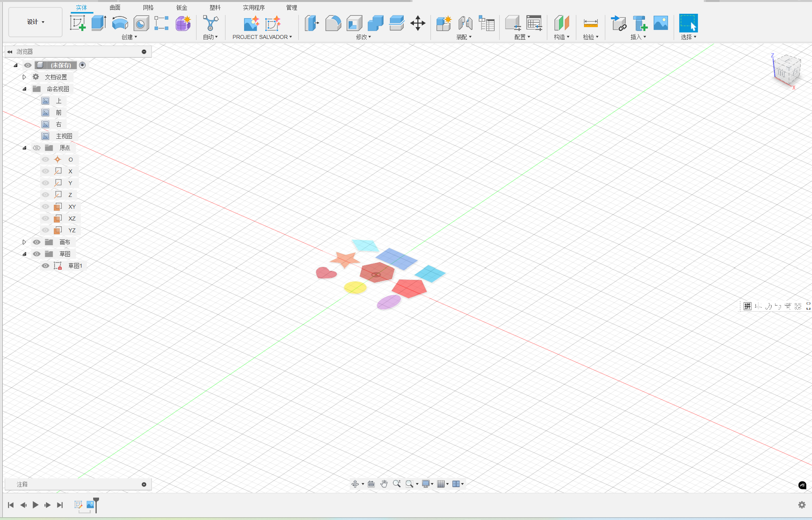Click the red pentagon sketch profile

tap(409, 288)
